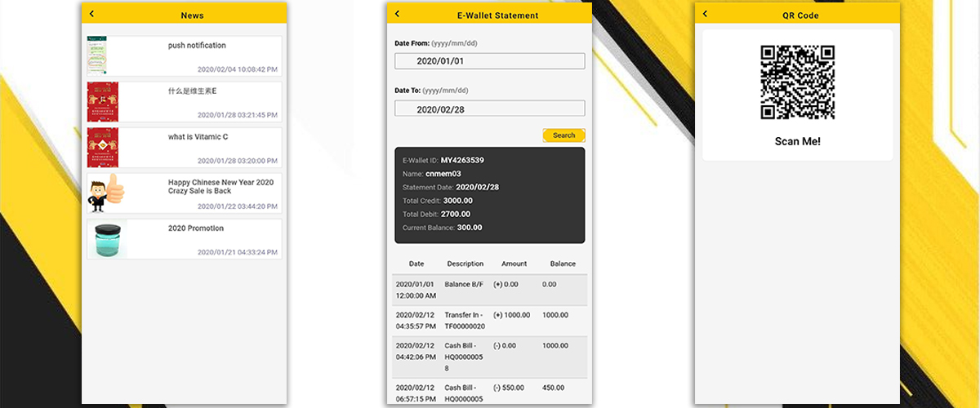Viewport: 980px width, 408px height.
Task: Select the name cnmem03
Action: [443, 174]
